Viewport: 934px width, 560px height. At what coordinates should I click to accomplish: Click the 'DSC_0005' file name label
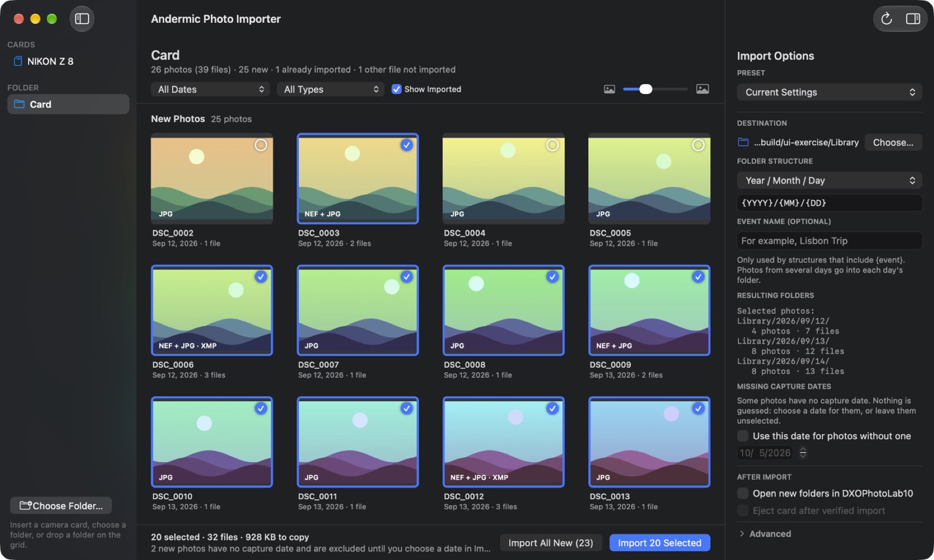tap(610, 233)
